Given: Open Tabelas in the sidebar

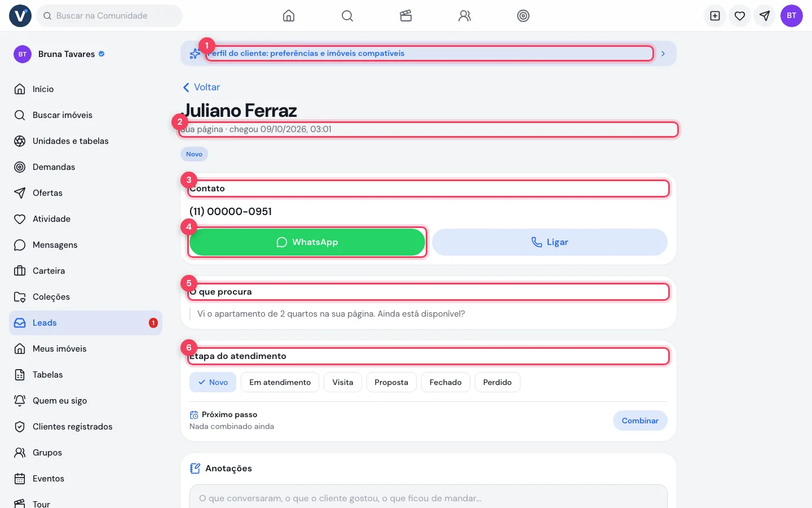Looking at the screenshot, I should click(86, 375).
